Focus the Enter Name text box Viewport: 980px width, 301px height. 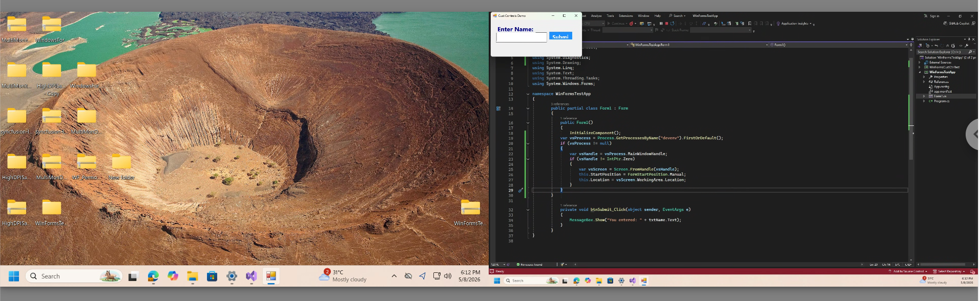522,37
